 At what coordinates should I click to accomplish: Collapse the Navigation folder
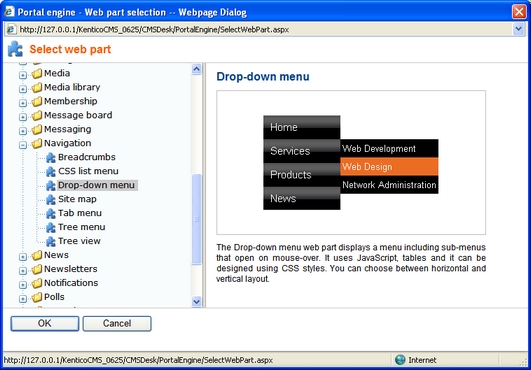(x=23, y=145)
